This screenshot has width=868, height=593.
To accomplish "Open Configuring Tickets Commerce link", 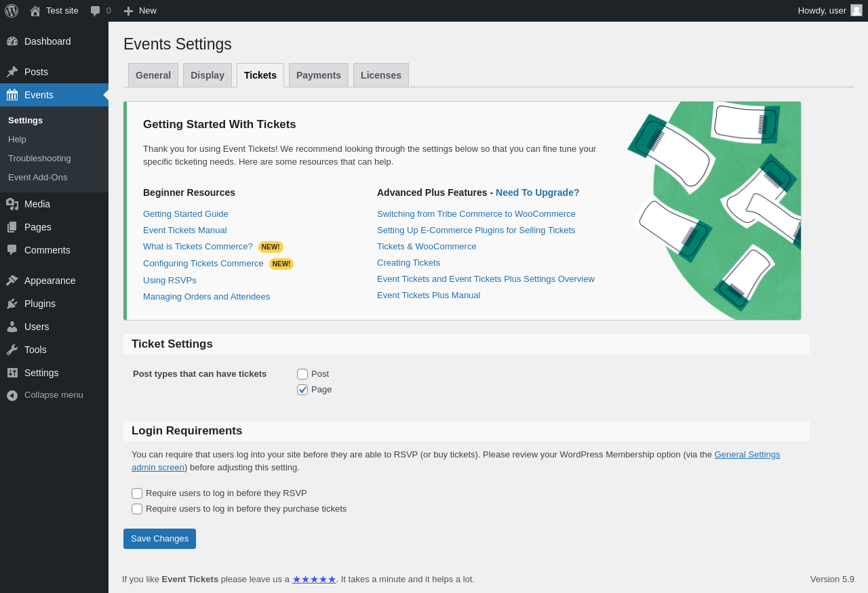I will click(203, 264).
